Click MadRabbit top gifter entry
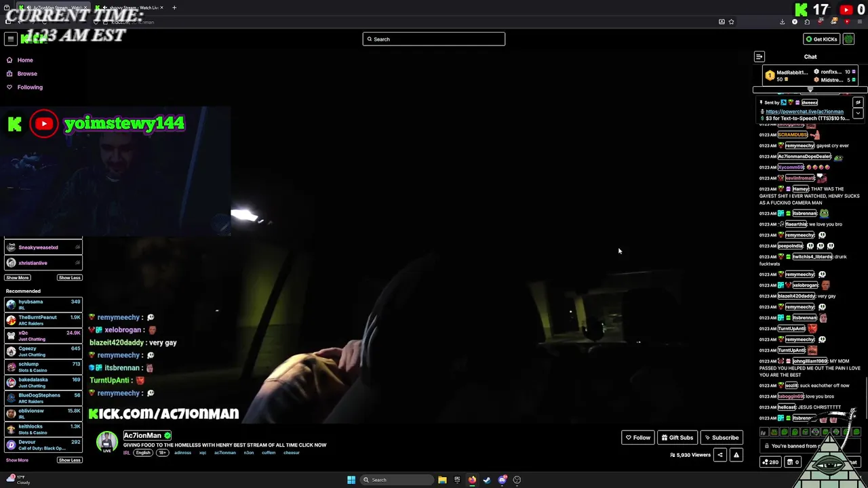 pos(786,76)
